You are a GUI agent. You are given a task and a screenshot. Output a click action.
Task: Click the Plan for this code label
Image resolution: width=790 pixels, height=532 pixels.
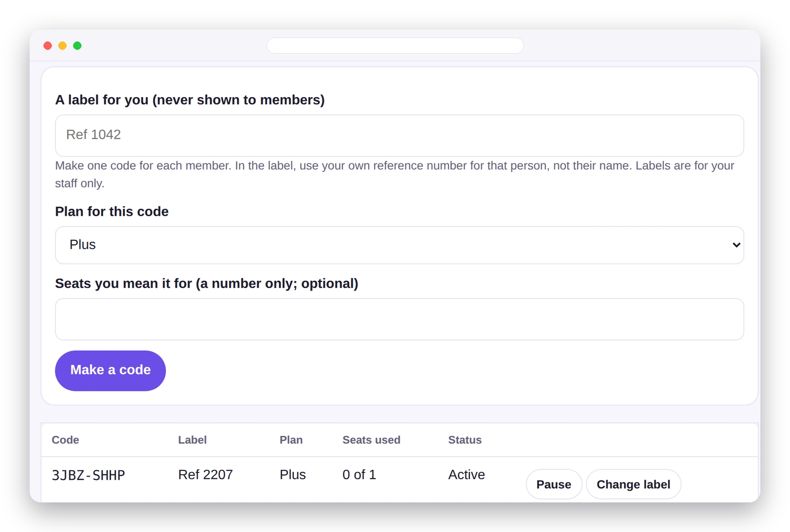click(x=112, y=211)
